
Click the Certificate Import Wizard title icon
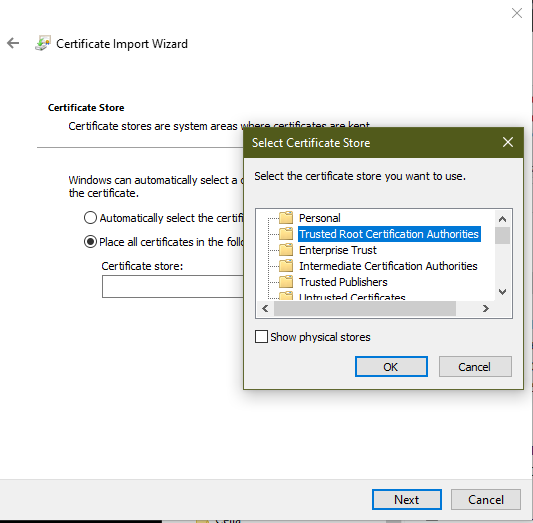[x=43, y=43]
